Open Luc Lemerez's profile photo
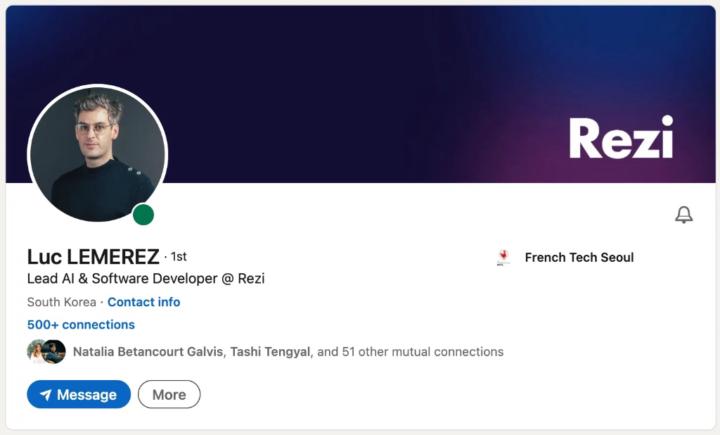 point(96,153)
